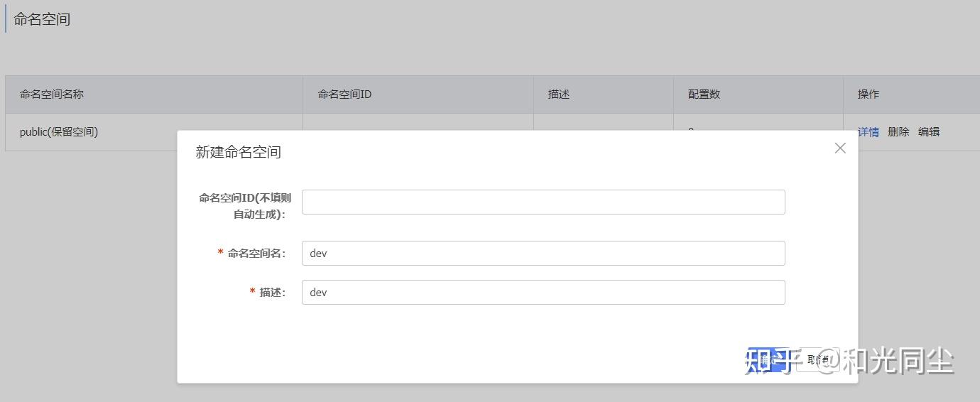Close the 新建命名空间 dialog

(x=840, y=148)
